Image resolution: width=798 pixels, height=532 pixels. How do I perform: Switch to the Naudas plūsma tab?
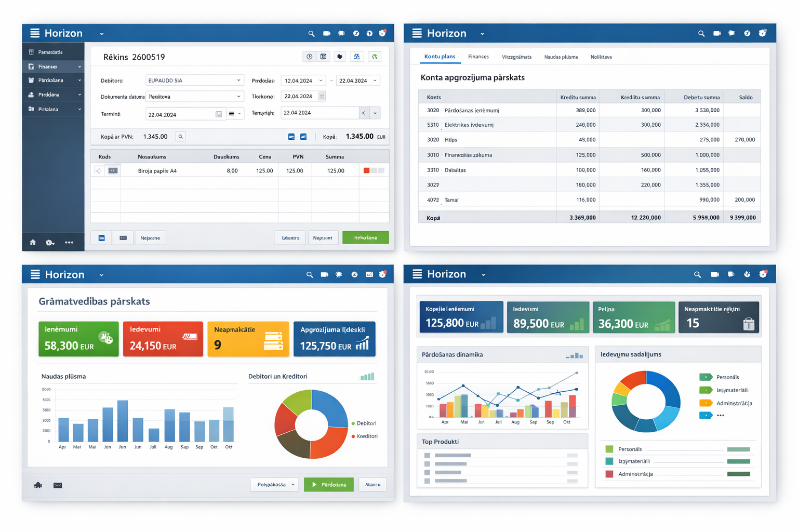click(x=561, y=57)
